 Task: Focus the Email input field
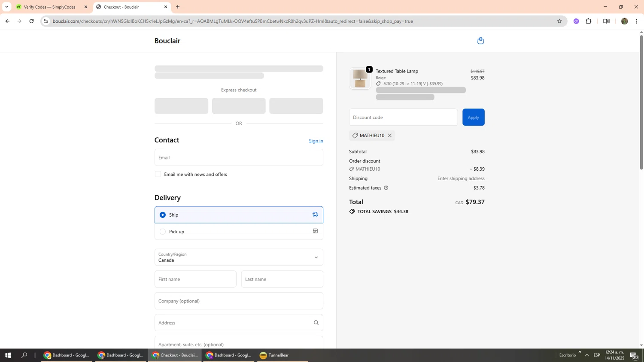[x=239, y=157]
